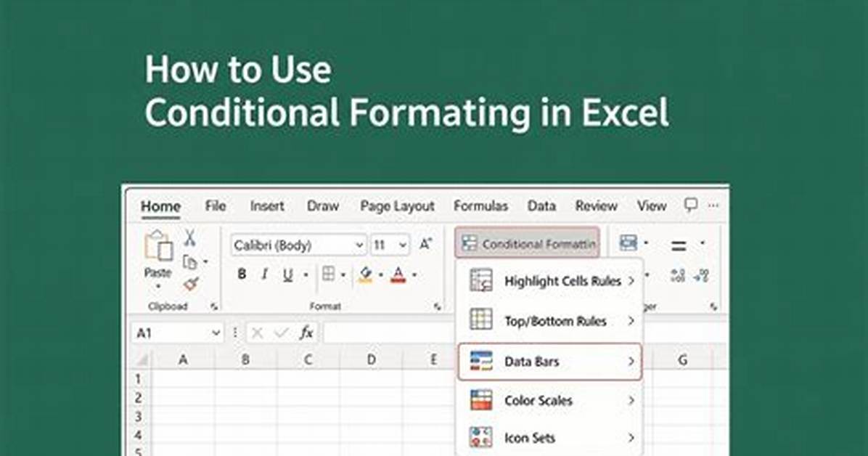Open the Copy options dropdown arrow
This screenshot has height=456, width=868.
pos(205,261)
